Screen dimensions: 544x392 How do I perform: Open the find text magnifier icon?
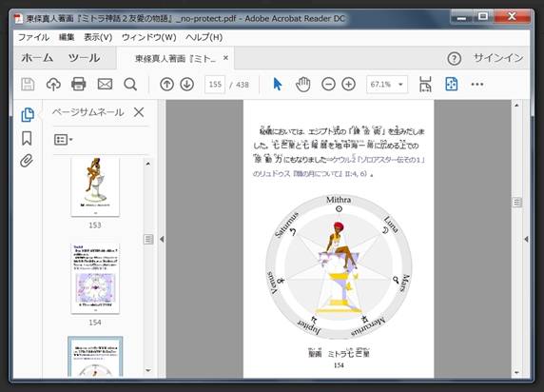click(130, 85)
